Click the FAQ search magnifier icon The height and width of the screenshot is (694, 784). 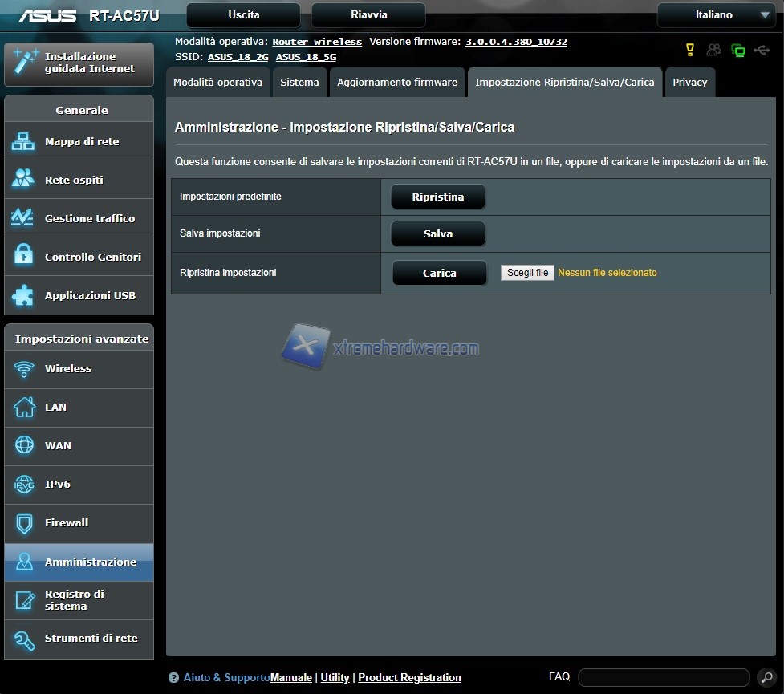766,677
